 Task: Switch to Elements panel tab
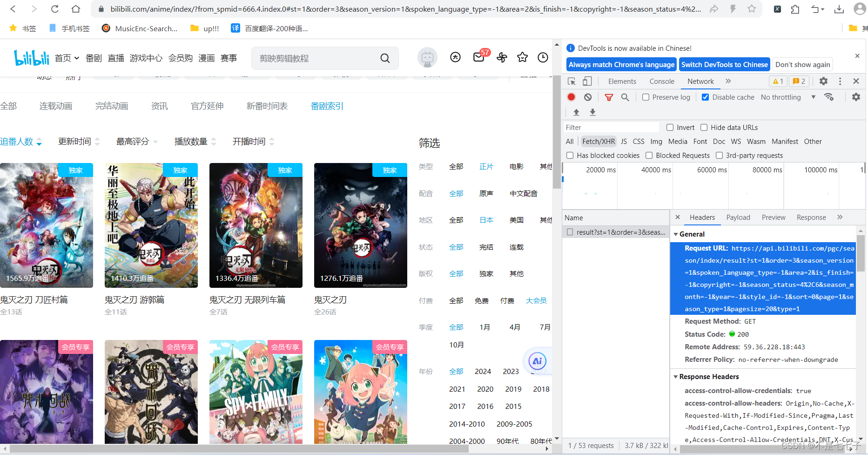click(x=622, y=81)
